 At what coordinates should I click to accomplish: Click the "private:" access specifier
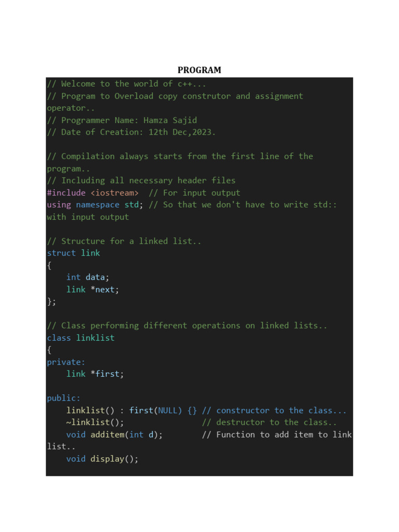pos(66,362)
